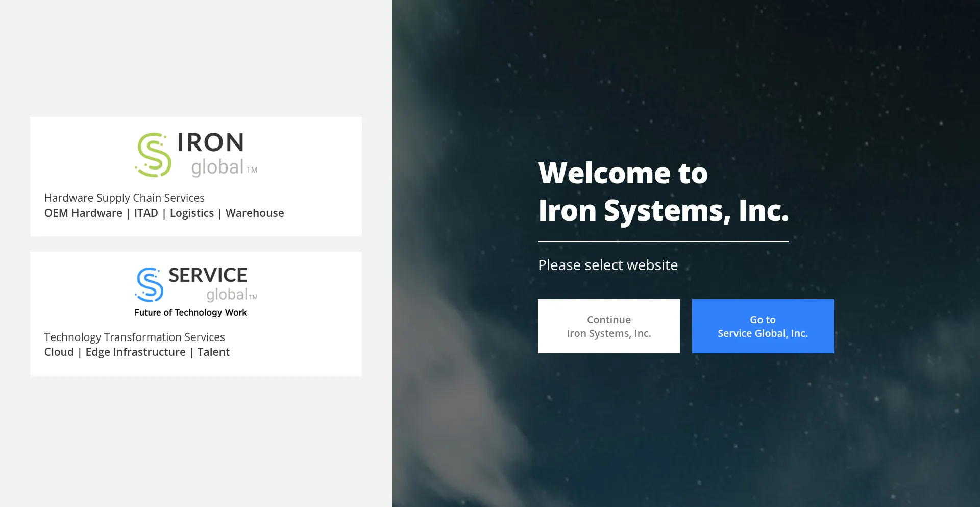Click the 'Warehouse' text

coord(255,213)
